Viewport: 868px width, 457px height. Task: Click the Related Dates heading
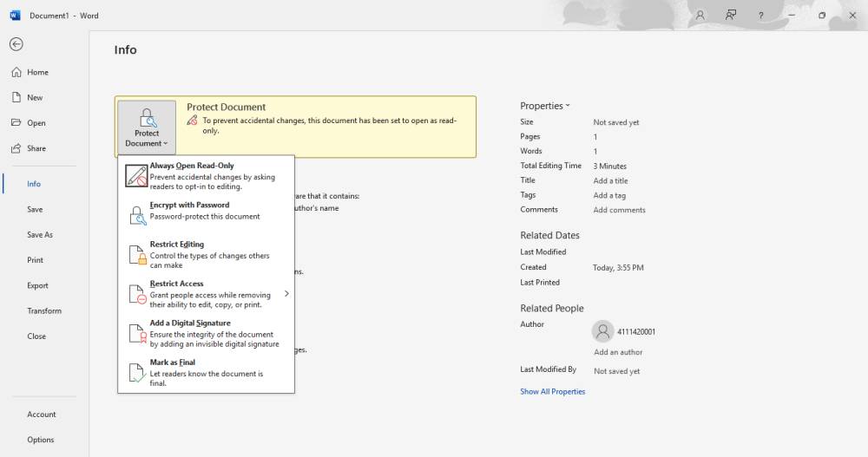coord(549,235)
